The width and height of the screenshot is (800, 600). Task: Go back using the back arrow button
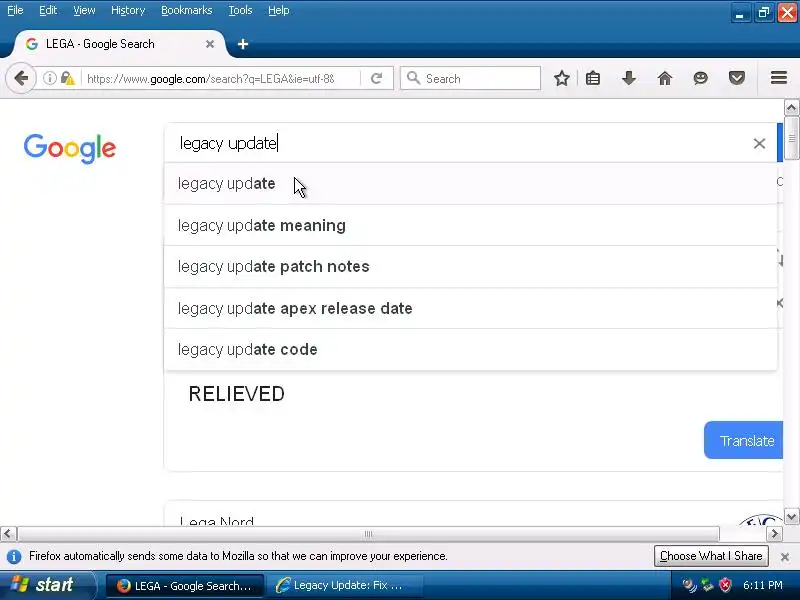coord(21,79)
